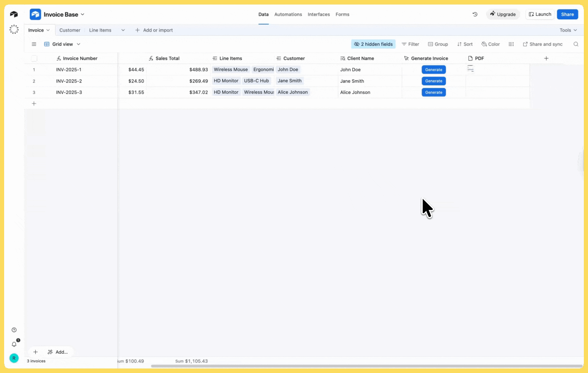Open the Color records option
The height and width of the screenshot is (373, 588).
(x=490, y=44)
